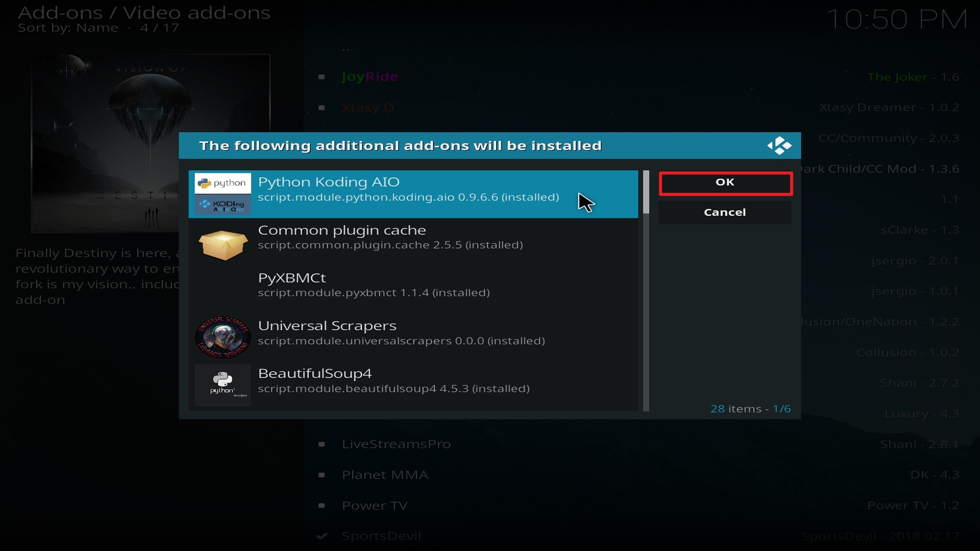
Task: Click the LiveStreamsPro bullet marker
Action: pyautogui.click(x=322, y=444)
